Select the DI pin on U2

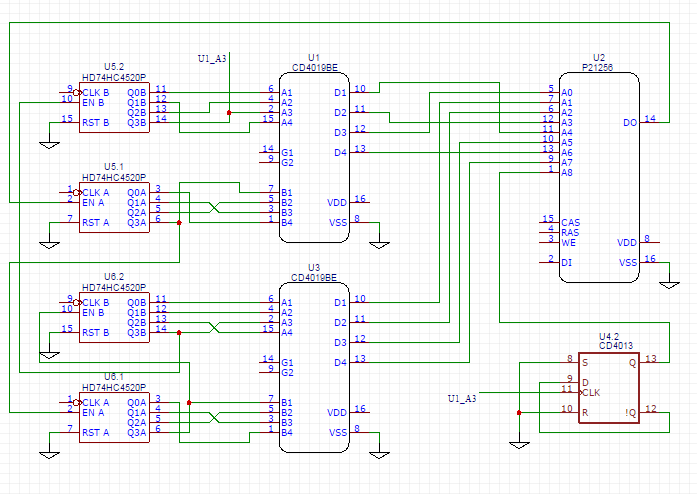click(x=547, y=262)
